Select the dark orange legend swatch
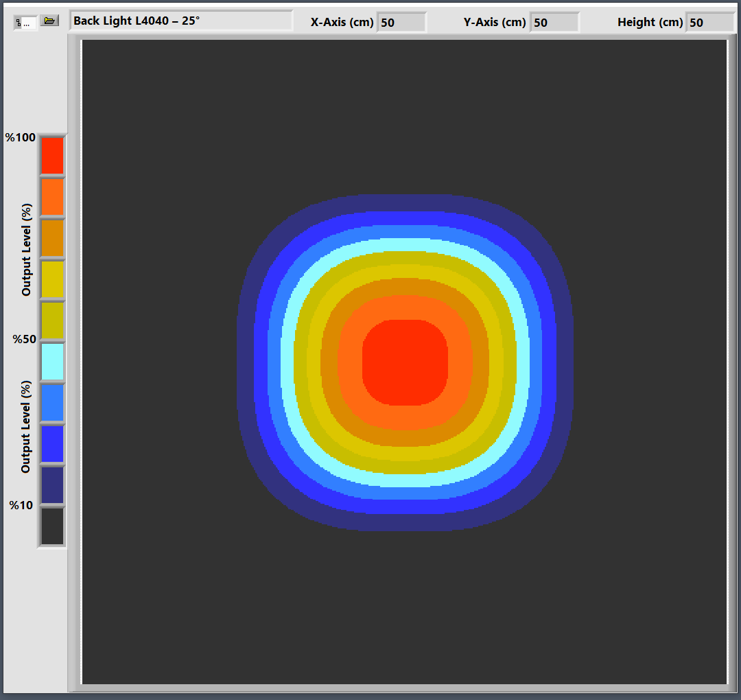 coord(52,238)
